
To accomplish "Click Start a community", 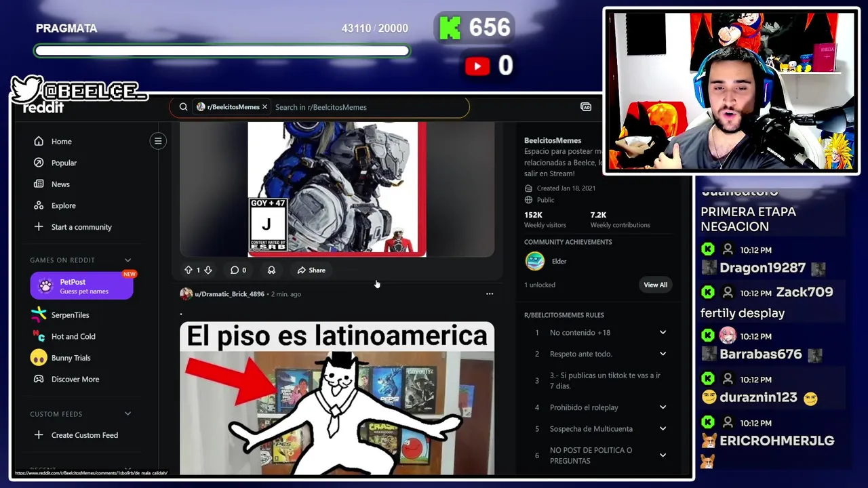I will pyautogui.click(x=72, y=227).
